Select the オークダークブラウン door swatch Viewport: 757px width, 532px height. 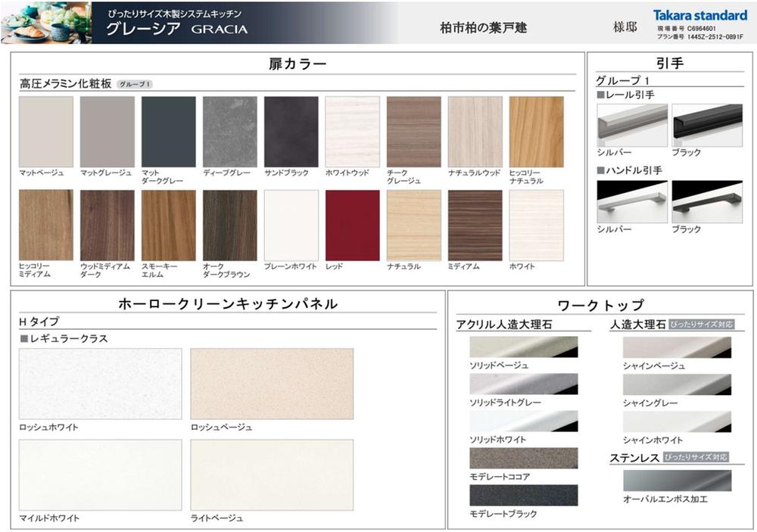[229, 226]
